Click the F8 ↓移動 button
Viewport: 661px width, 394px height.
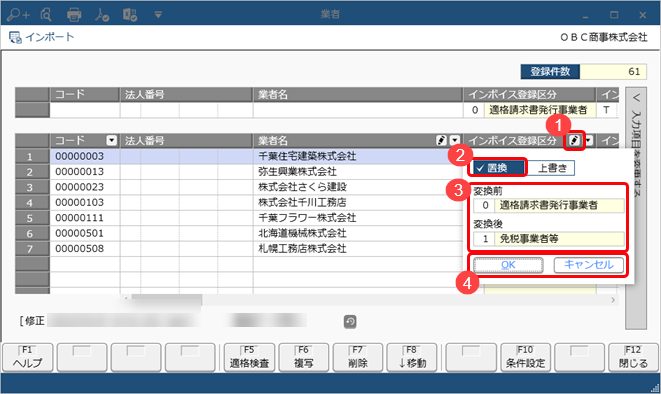tap(412, 357)
